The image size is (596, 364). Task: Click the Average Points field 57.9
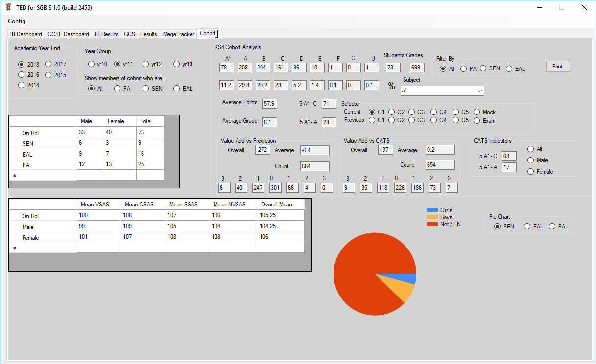(270, 104)
